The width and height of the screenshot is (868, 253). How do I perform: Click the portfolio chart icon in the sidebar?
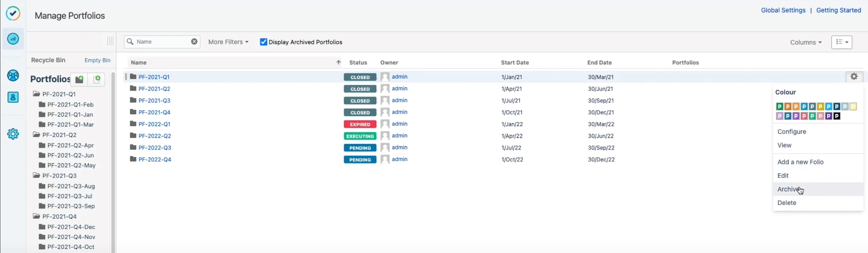(x=13, y=39)
